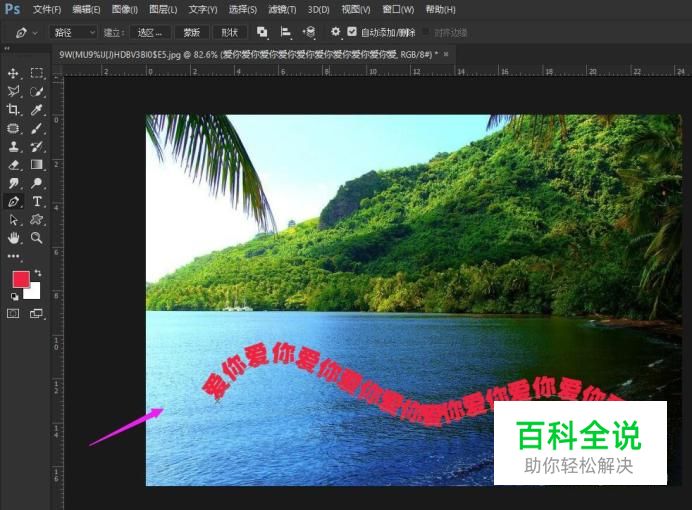Select the Rectangular Marquee tool

tap(37, 73)
